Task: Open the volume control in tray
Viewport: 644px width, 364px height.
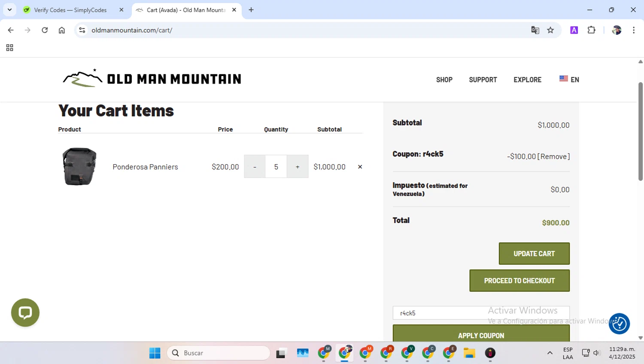Action: 596,353
